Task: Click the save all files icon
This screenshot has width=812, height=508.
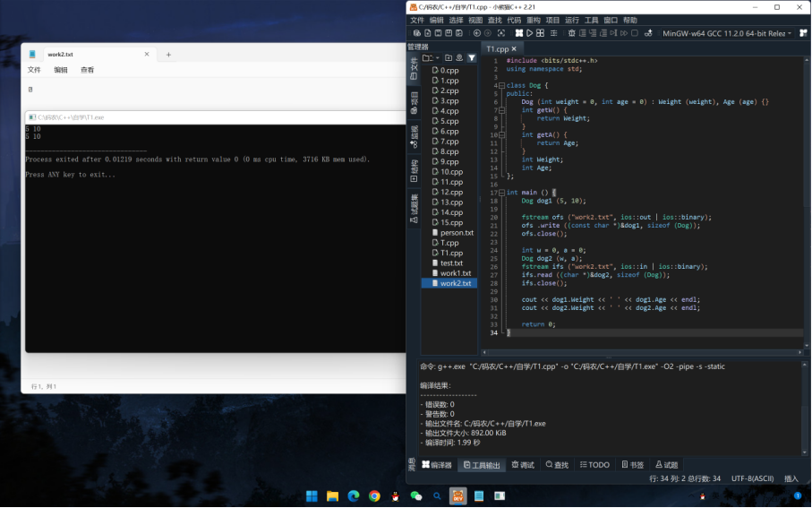Action: [x=459, y=33]
